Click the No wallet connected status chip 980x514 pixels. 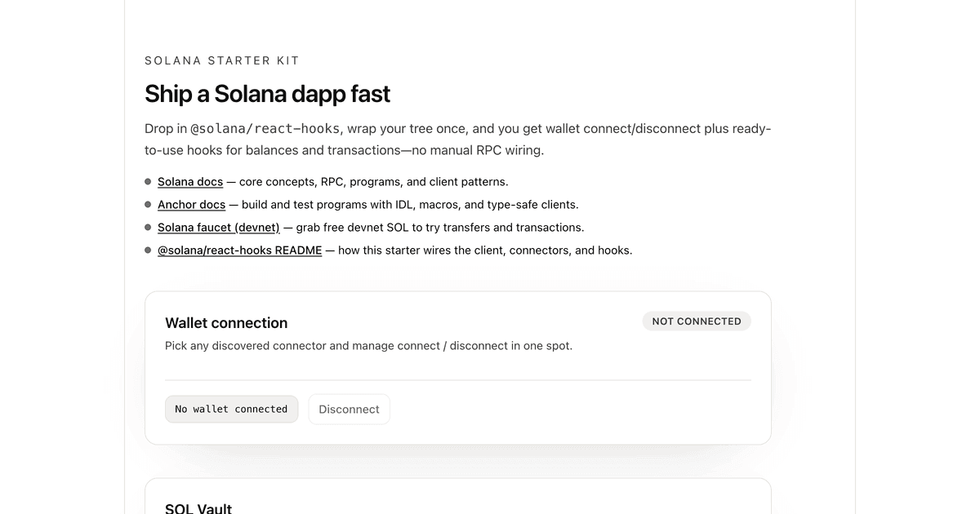[x=231, y=409]
